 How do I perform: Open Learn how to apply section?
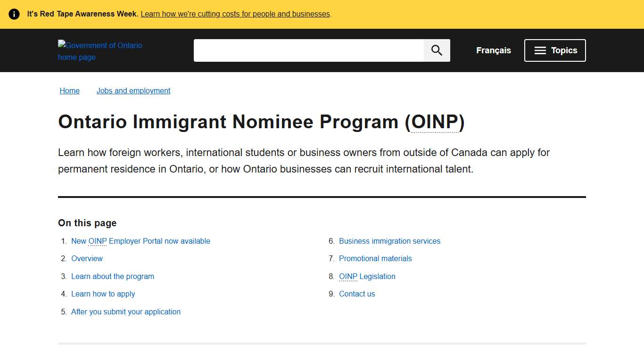(x=103, y=294)
